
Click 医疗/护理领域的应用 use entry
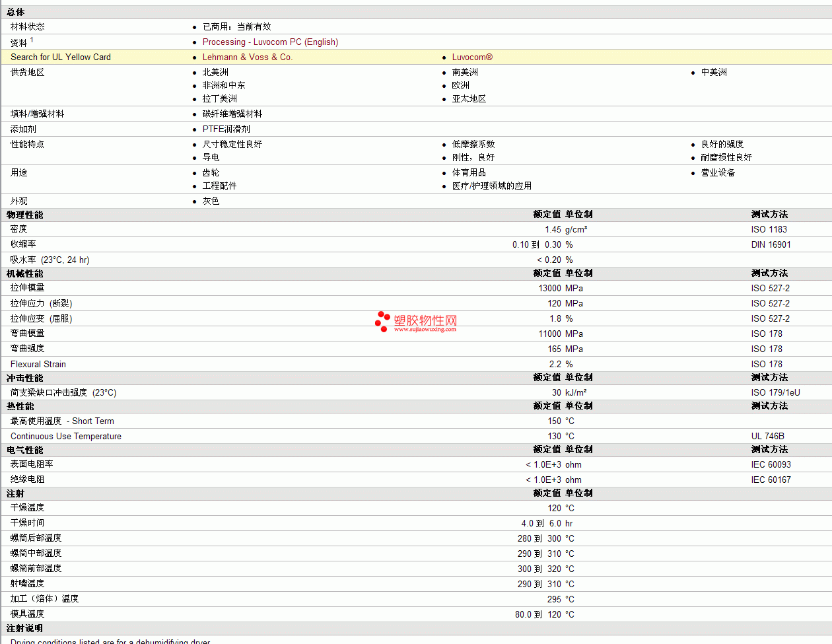tap(492, 186)
